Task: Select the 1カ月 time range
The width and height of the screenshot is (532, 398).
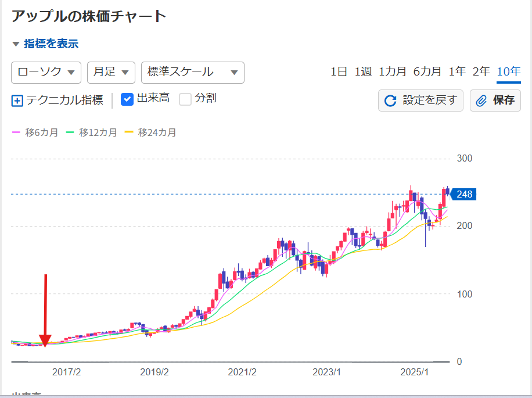Action: (x=392, y=71)
